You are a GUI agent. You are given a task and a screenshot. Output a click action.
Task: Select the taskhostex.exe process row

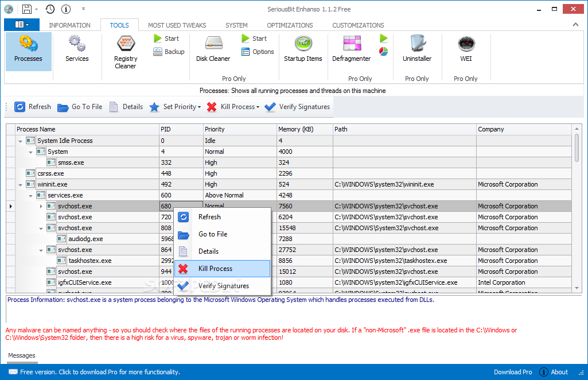point(289,261)
